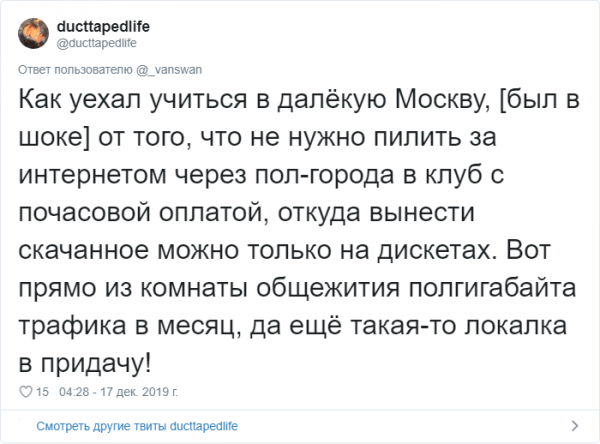Click the word 'дискетах' in the tweet
This screenshot has width=600, height=444.
[x=437, y=250]
